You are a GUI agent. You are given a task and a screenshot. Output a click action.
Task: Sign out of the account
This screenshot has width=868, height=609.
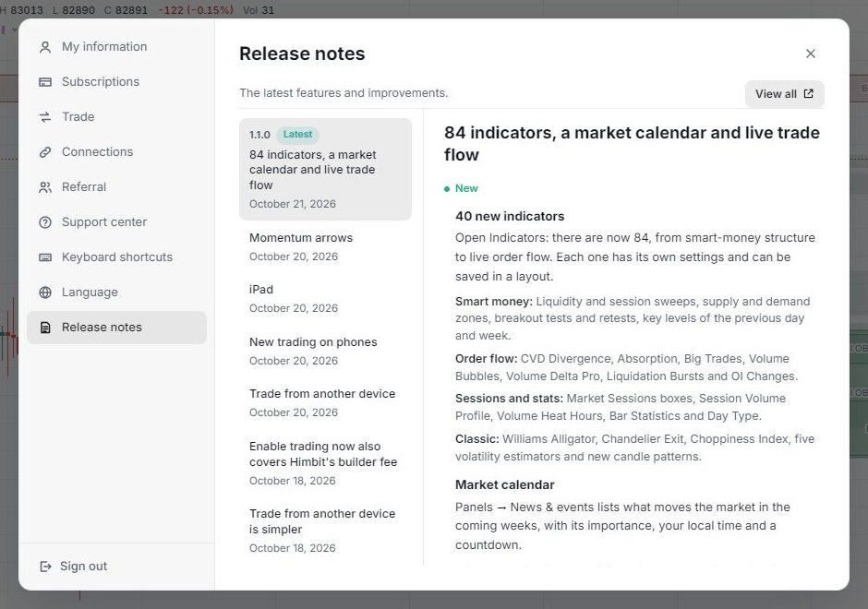74,567
